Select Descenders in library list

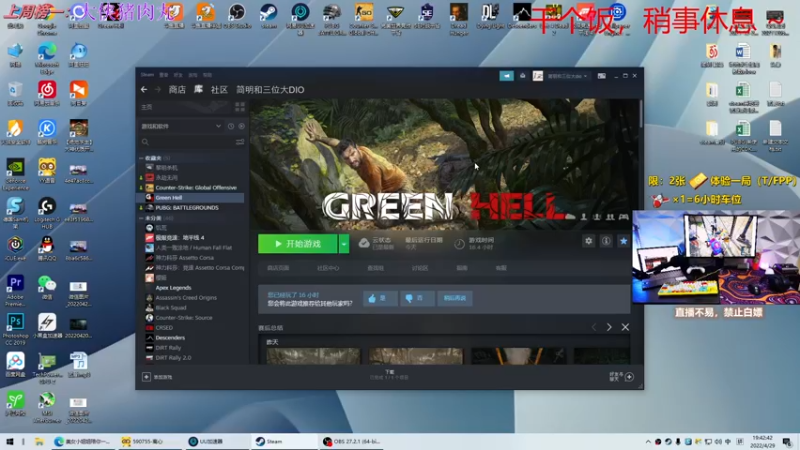(170, 338)
